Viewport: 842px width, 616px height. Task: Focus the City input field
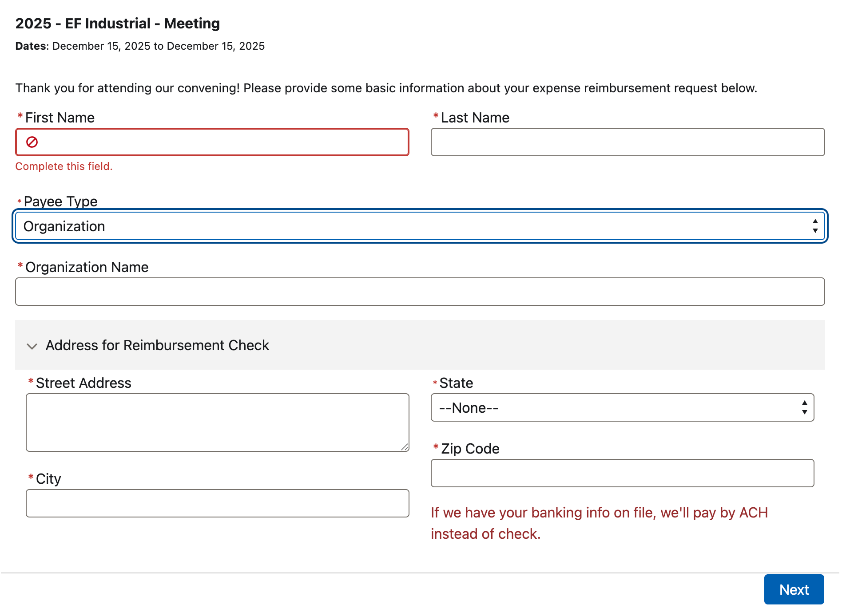click(217, 503)
